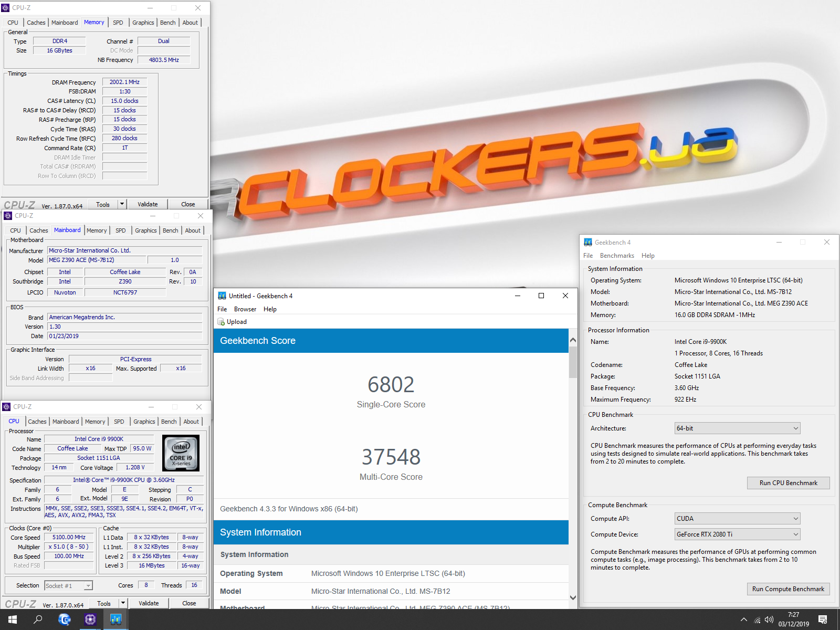Click Tools button in bottom CPU-Z
The width and height of the screenshot is (840, 630).
click(x=104, y=603)
